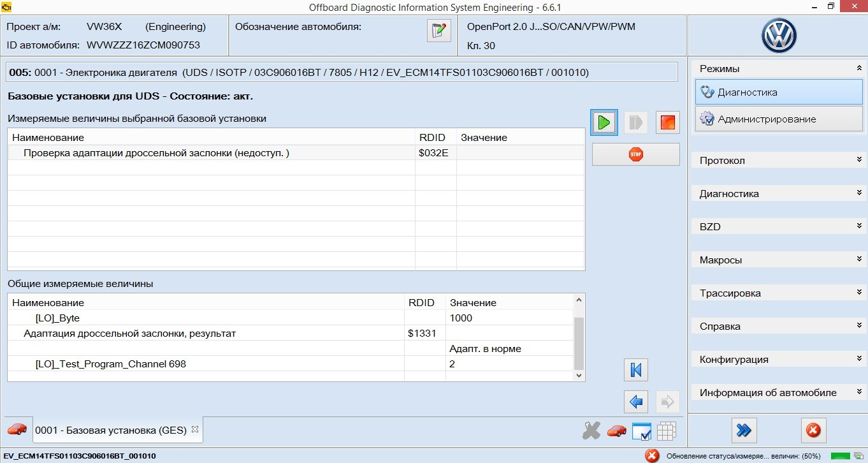Click the green connection indicator in status bar

(x=841, y=455)
